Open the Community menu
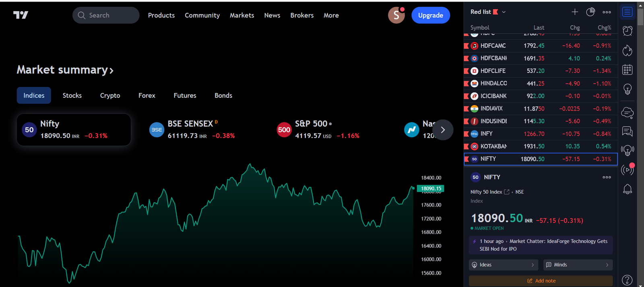The height and width of the screenshot is (287, 644). [202, 15]
